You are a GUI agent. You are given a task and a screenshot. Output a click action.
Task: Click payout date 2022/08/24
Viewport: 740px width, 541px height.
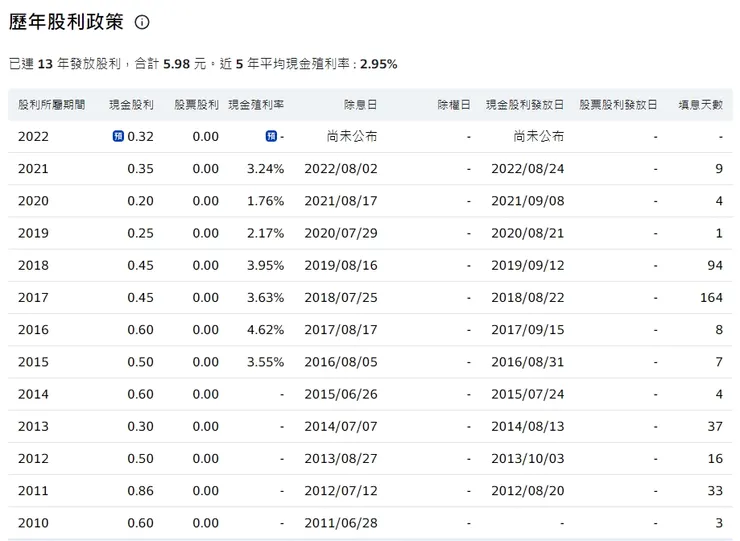(x=528, y=169)
